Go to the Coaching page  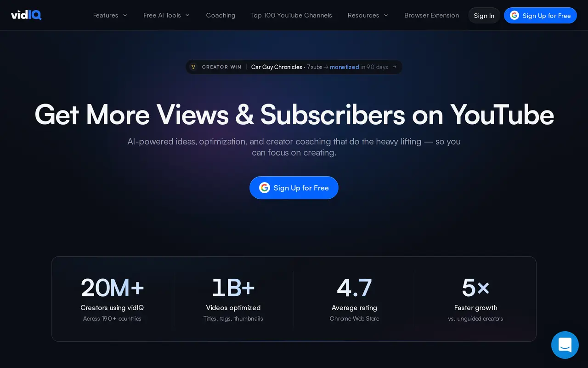pyautogui.click(x=220, y=15)
